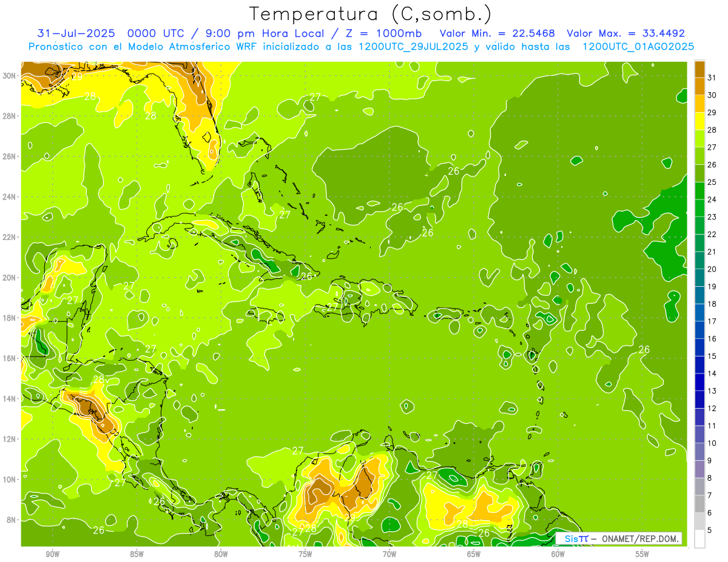Click the legend value '13'
The width and height of the screenshot is (728, 562).
(712, 391)
